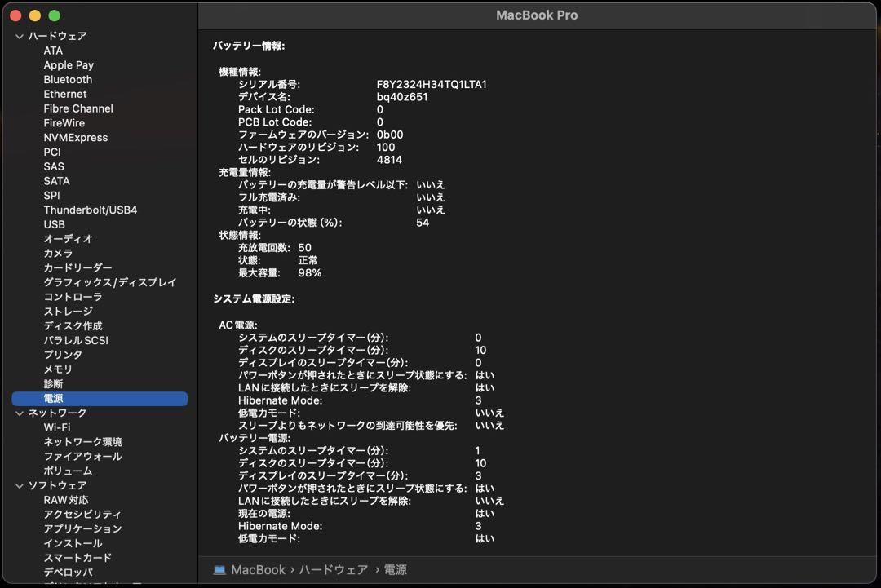Open ファイアウォール details

(82, 457)
